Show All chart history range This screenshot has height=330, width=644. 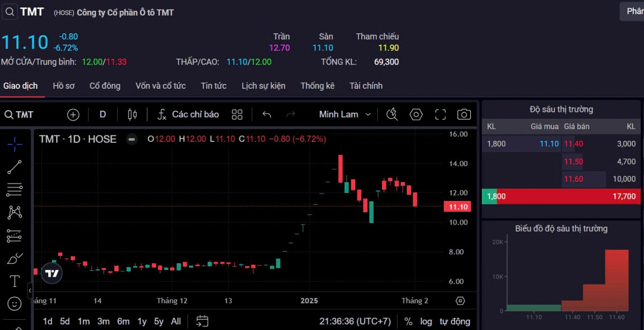click(x=176, y=321)
